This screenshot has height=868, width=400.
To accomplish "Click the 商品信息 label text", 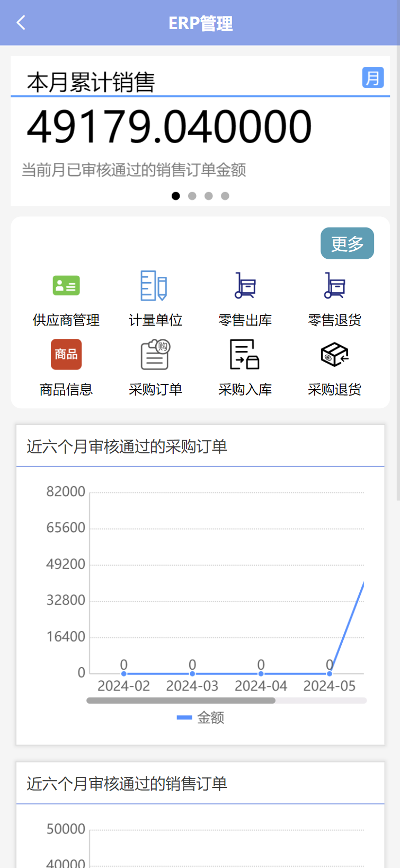I will (66, 390).
